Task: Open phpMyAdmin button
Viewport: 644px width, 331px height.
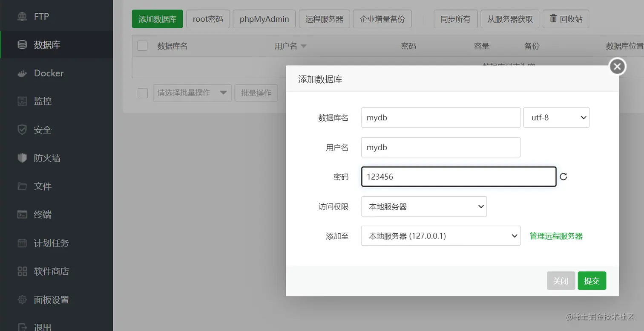Action: (264, 19)
